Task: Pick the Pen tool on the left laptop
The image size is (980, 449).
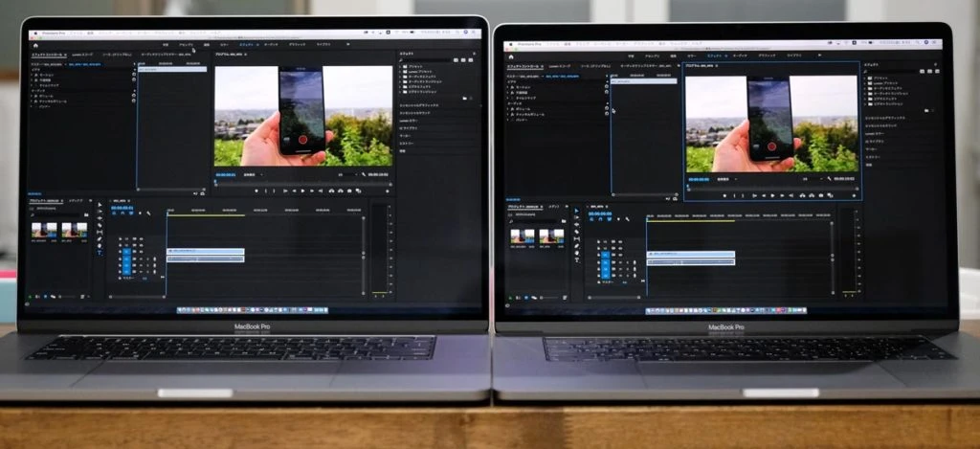Action: tap(100, 239)
